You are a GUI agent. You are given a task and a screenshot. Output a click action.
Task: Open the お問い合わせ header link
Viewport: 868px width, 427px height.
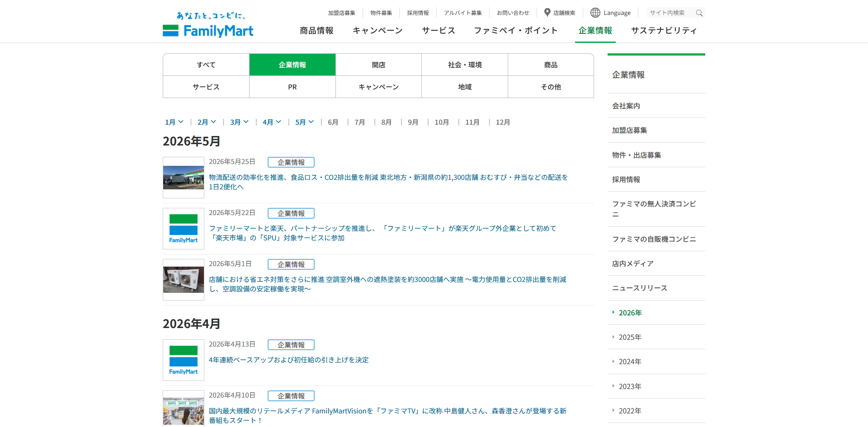coord(513,13)
